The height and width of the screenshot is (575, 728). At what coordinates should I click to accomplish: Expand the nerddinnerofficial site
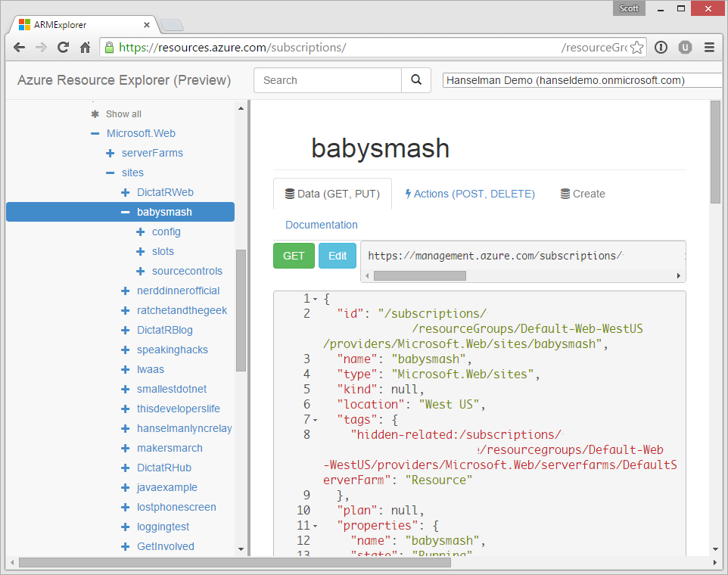(126, 291)
